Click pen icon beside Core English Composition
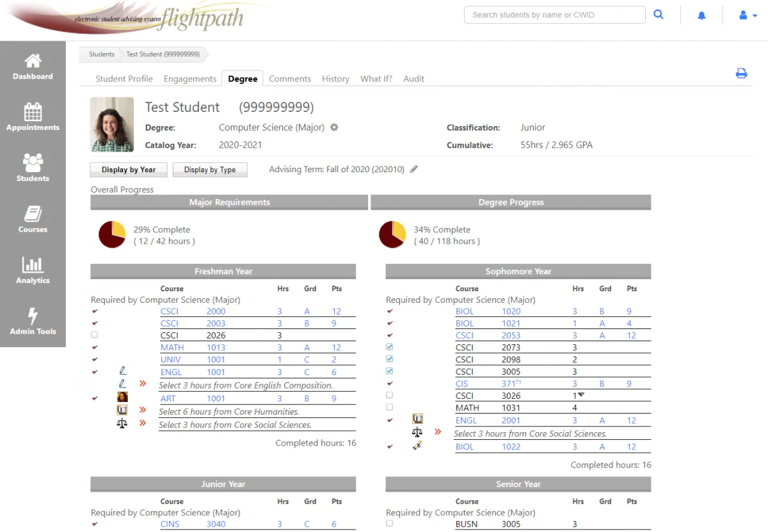 122,383
